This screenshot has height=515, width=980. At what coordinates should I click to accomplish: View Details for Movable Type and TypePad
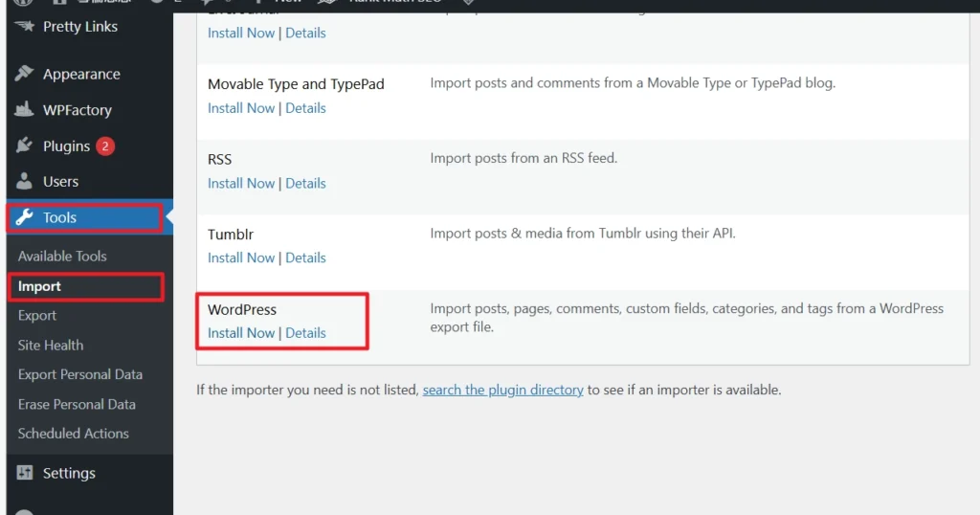pos(305,108)
